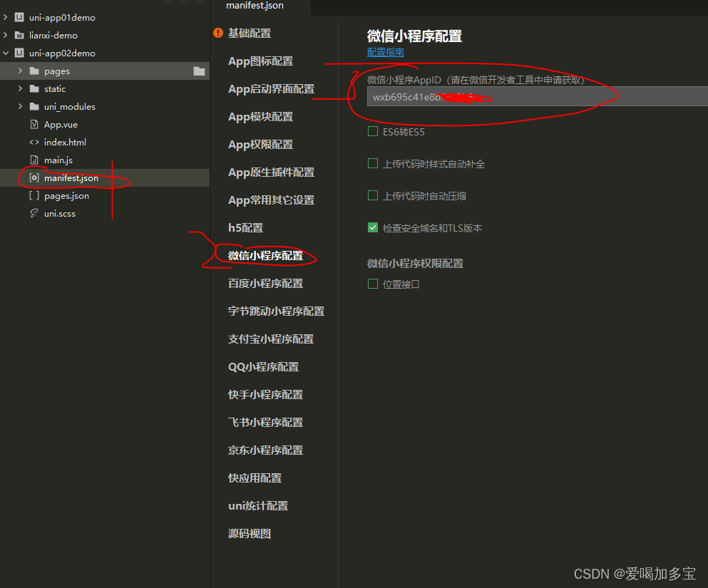The width and height of the screenshot is (708, 588).
Task: Enable 上传代码时样式自动补全 checkbox
Action: pos(373,163)
